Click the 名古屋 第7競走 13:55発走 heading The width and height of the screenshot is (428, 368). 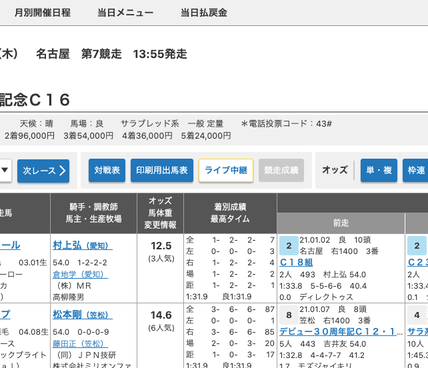tap(111, 54)
